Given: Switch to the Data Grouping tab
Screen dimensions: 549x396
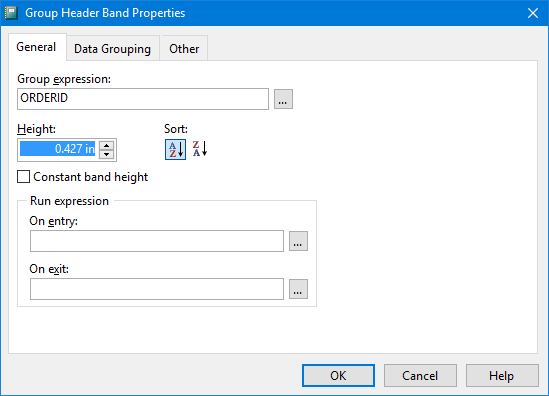Looking at the screenshot, I should pyautogui.click(x=112, y=49).
